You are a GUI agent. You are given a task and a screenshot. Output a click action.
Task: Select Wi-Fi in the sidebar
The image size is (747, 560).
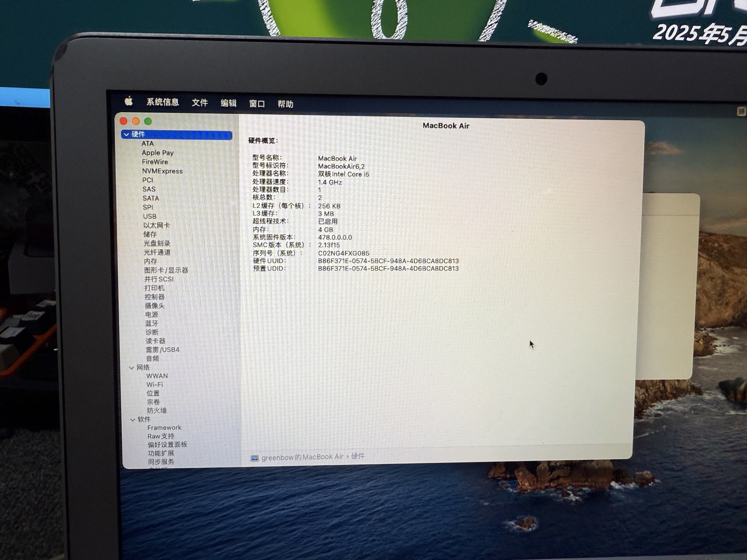tap(155, 385)
